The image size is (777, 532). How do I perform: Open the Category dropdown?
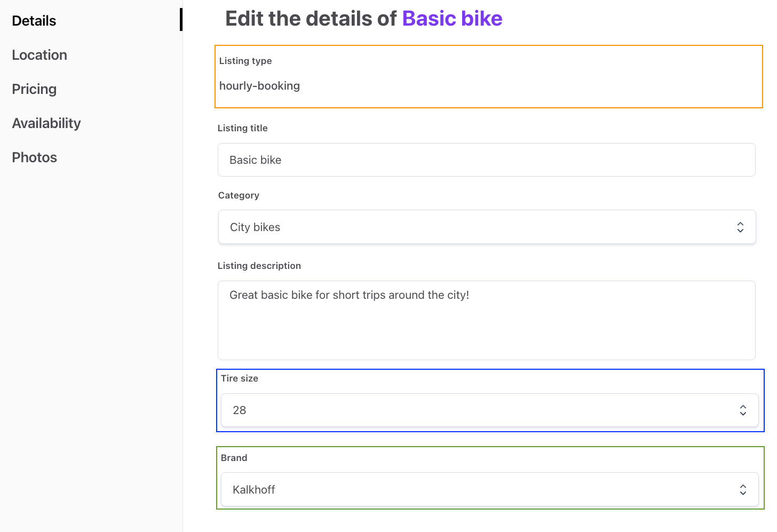coord(486,227)
